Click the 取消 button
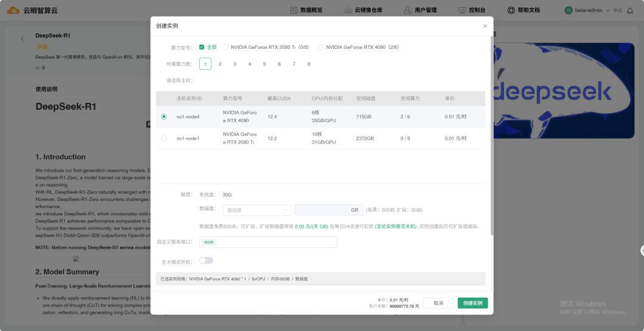 click(438, 303)
